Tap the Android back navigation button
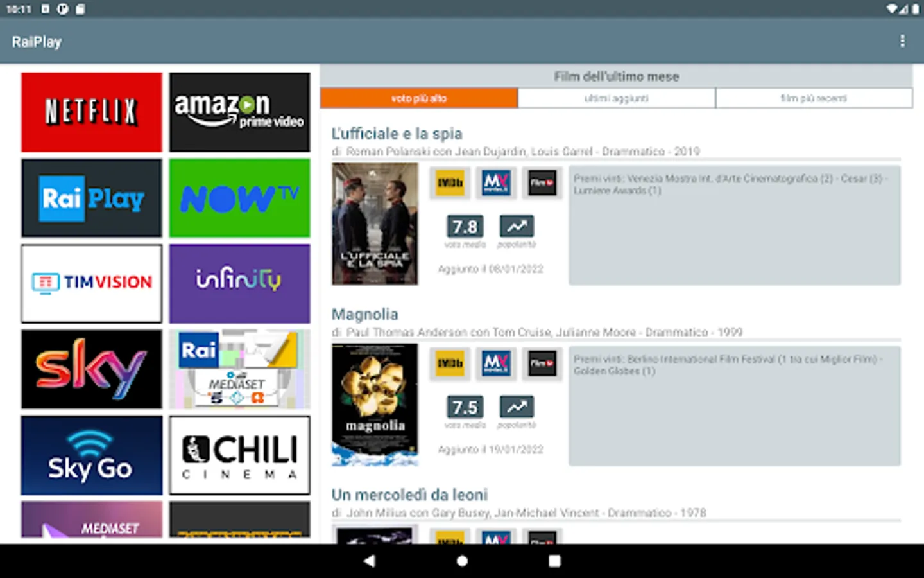 [369, 561]
